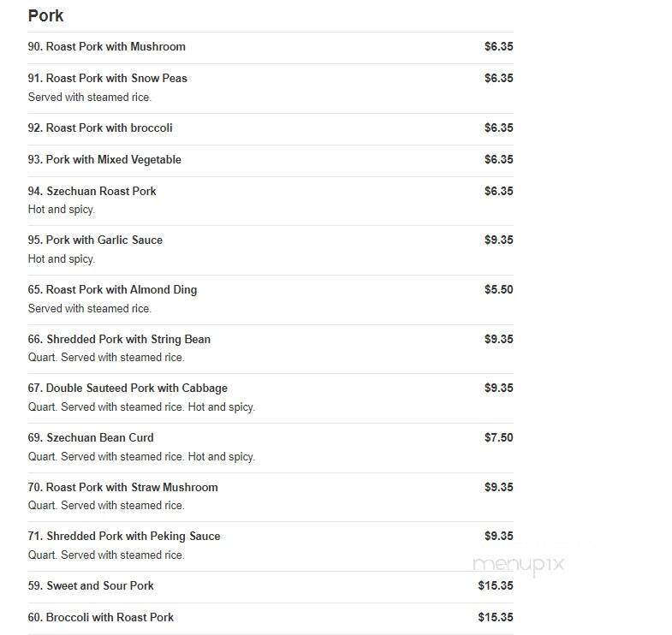Click the Pork section heading

pyautogui.click(x=46, y=16)
